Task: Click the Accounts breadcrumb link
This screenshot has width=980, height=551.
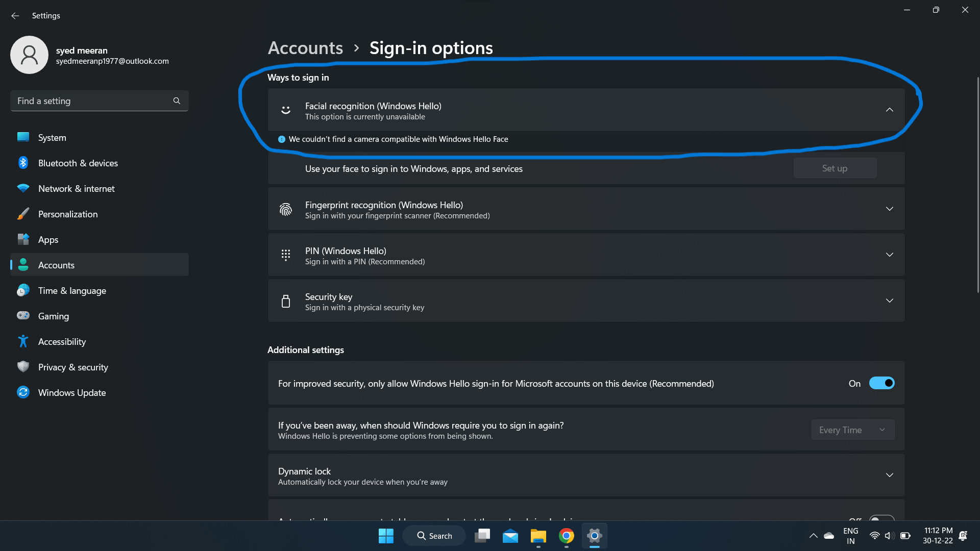Action: tap(305, 48)
